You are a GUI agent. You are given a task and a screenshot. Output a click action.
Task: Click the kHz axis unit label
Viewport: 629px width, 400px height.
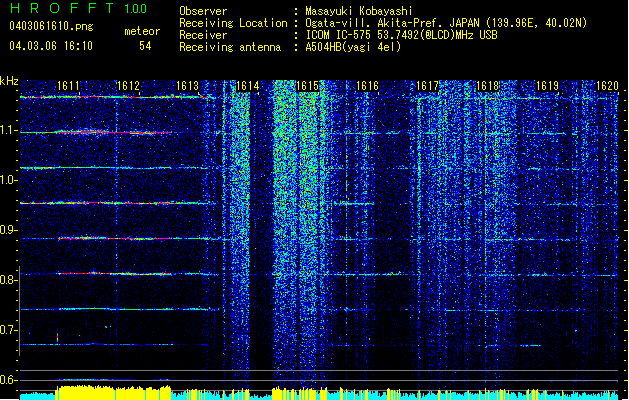point(9,81)
